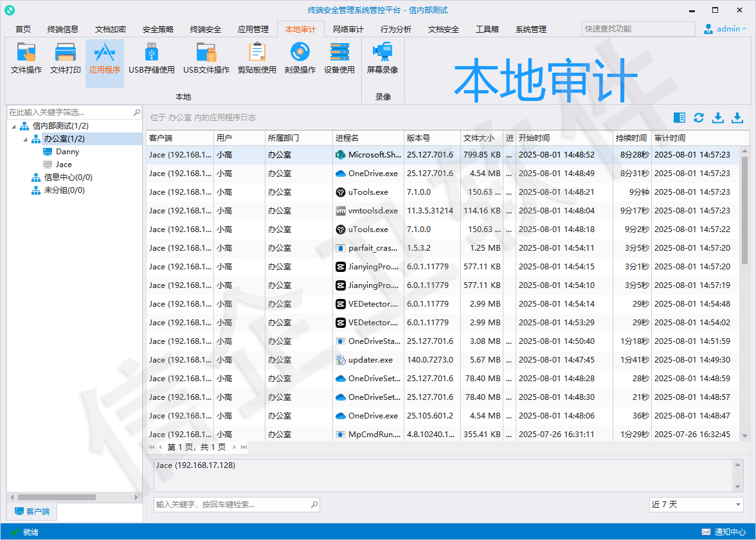The image size is (756, 540).
Task: Switch to the 行为分析 tab
Action: pos(396,30)
